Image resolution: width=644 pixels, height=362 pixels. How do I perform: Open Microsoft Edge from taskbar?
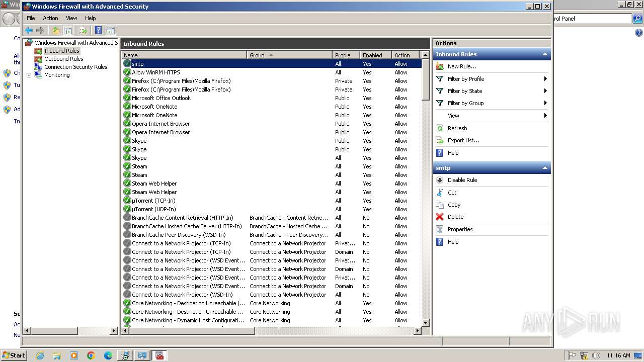[108, 355]
